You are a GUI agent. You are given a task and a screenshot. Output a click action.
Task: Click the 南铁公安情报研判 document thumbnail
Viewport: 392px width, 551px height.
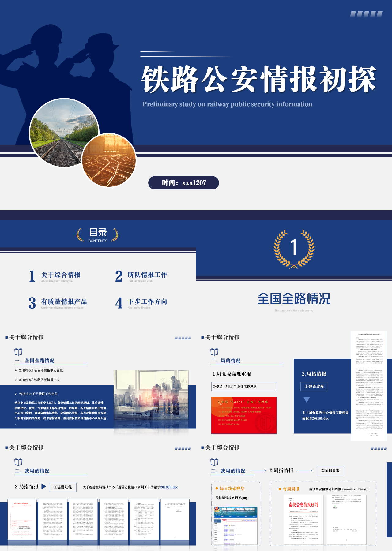303,519
